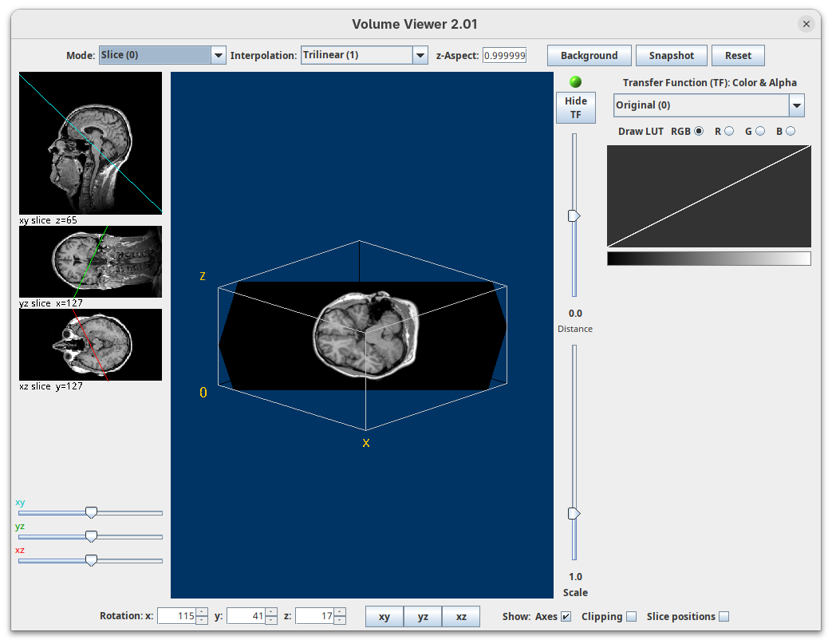
Task: Click the xy slice position slider
Action: [91, 512]
